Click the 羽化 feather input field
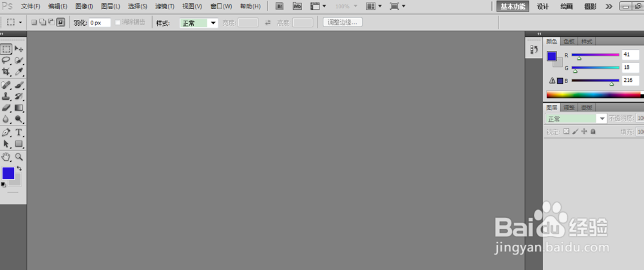The height and width of the screenshot is (270, 644). (100, 23)
